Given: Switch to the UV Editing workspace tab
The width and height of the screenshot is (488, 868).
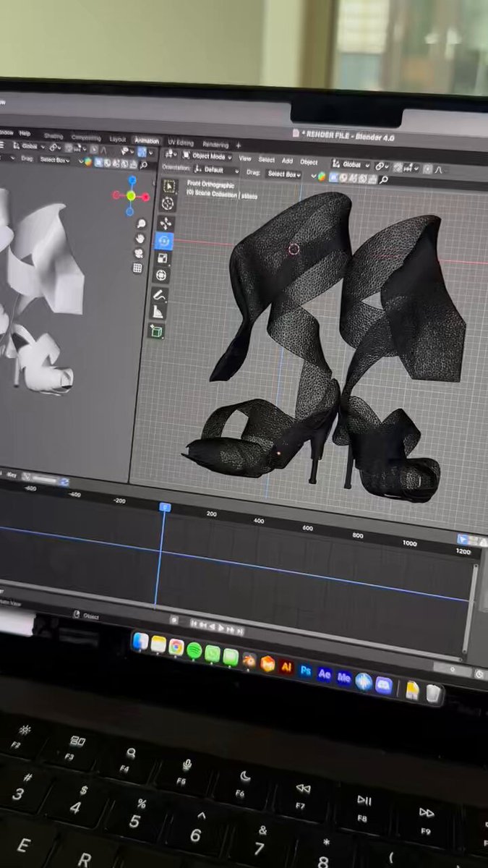Looking at the screenshot, I should (x=181, y=142).
